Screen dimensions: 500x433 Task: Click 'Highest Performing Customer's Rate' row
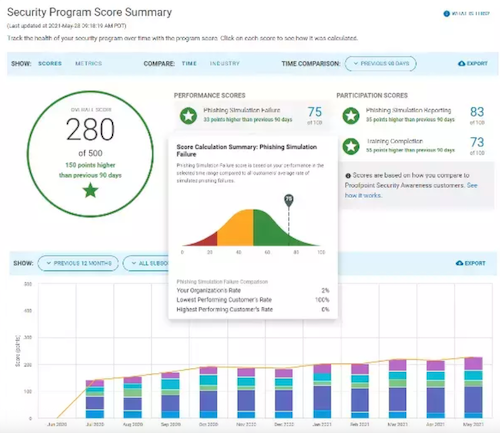[253, 309]
